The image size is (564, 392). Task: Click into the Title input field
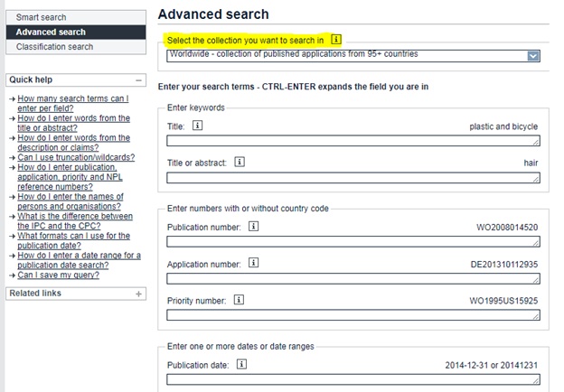[x=353, y=141]
